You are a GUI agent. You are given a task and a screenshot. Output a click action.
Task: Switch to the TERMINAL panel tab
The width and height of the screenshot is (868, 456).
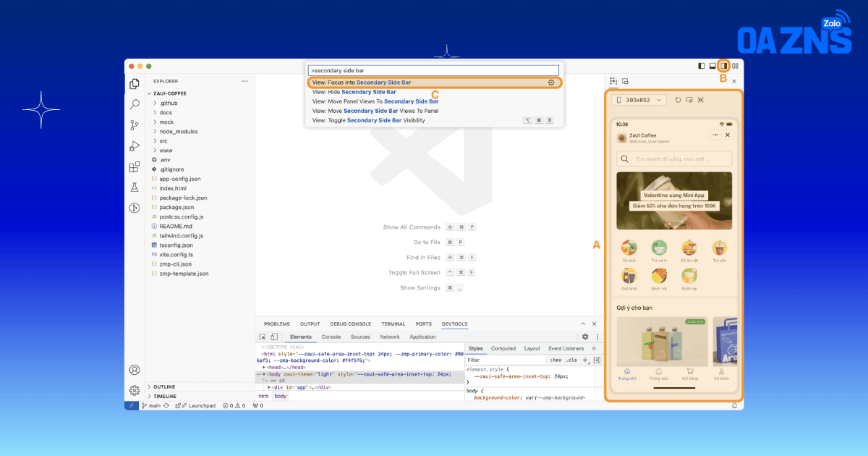pyautogui.click(x=393, y=324)
